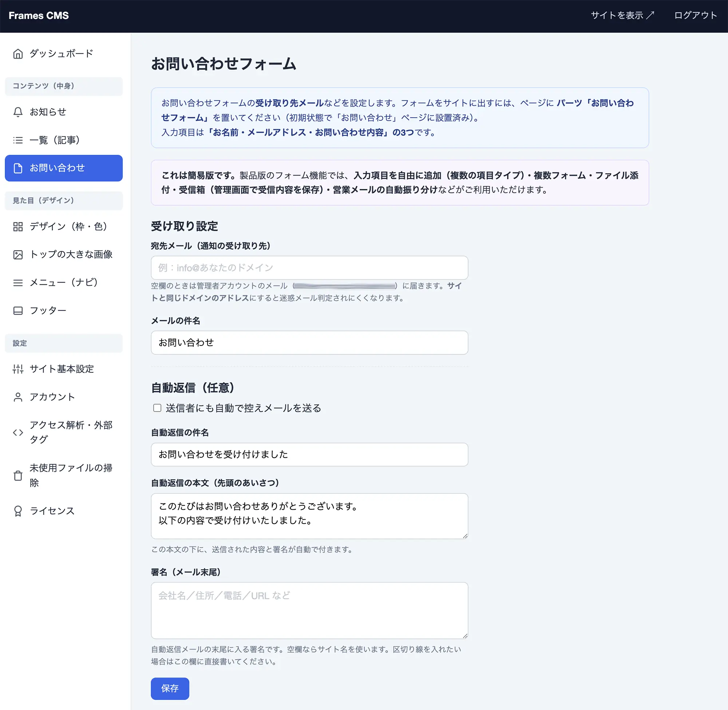The height and width of the screenshot is (710, 728).
Task: Focus the 宛先メール input field
Action: [x=309, y=268]
